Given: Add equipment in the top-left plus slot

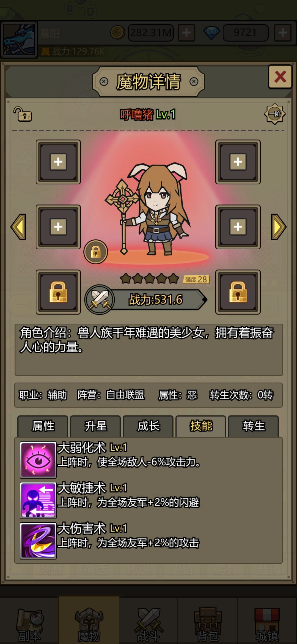Looking at the screenshot, I should coord(58,162).
